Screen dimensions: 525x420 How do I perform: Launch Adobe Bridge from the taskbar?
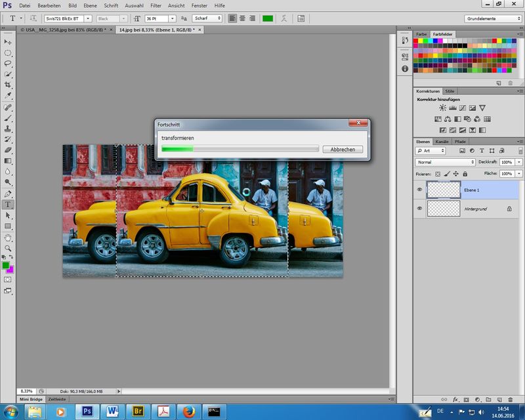click(138, 411)
